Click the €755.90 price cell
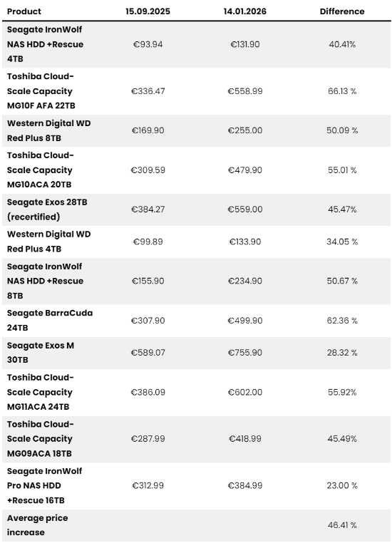Image resolution: width=392 pixels, height=543 pixels. tap(245, 353)
